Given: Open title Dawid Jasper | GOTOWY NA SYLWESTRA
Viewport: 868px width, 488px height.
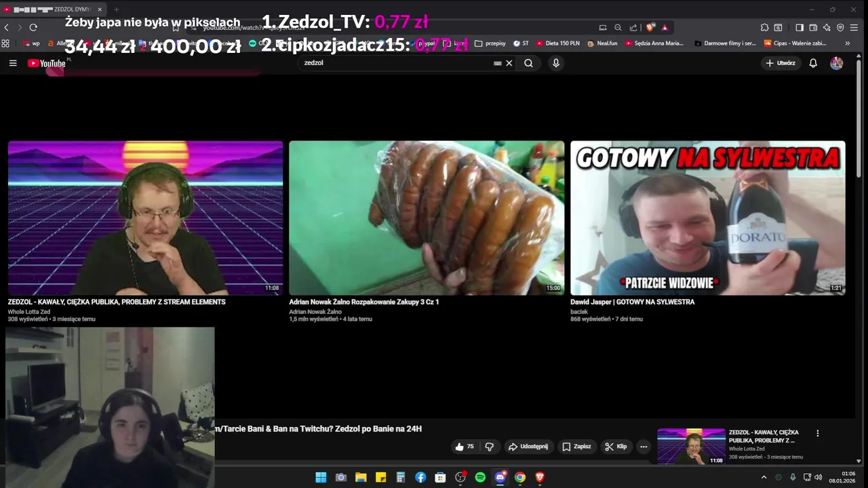Looking at the screenshot, I should [633, 302].
